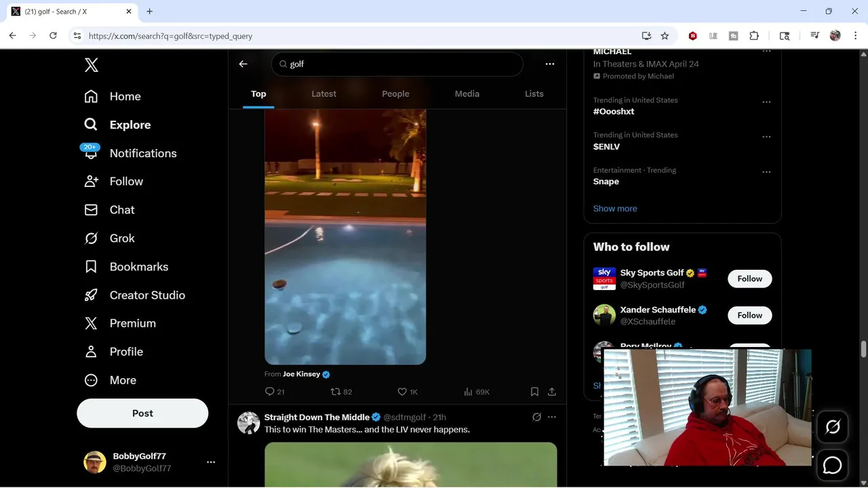Reply to Joe Kinsey video post
Screen dimensions: 868x488
(275, 392)
